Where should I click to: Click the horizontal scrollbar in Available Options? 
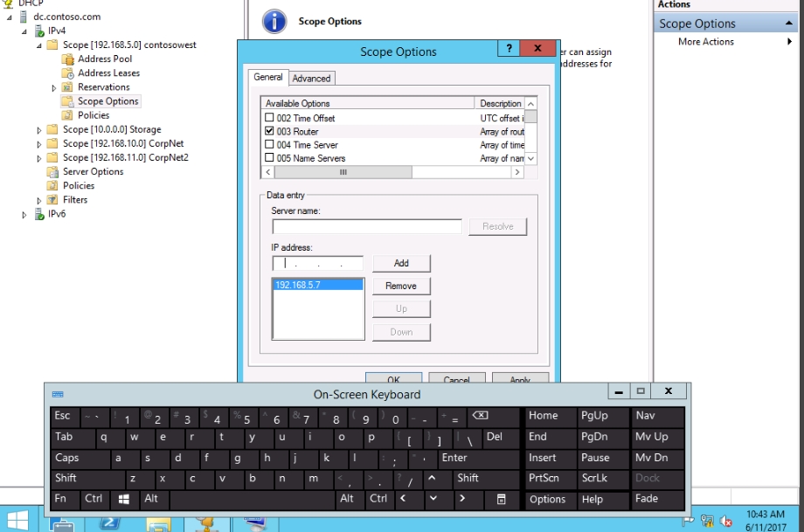tap(393, 172)
